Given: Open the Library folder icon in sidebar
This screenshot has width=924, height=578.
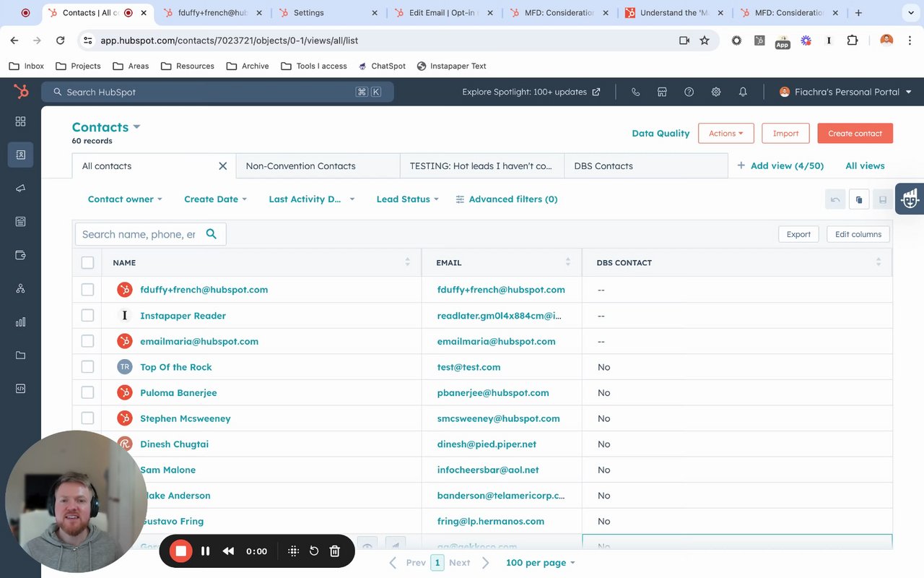Looking at the screenshot, I should click(20, 355).
